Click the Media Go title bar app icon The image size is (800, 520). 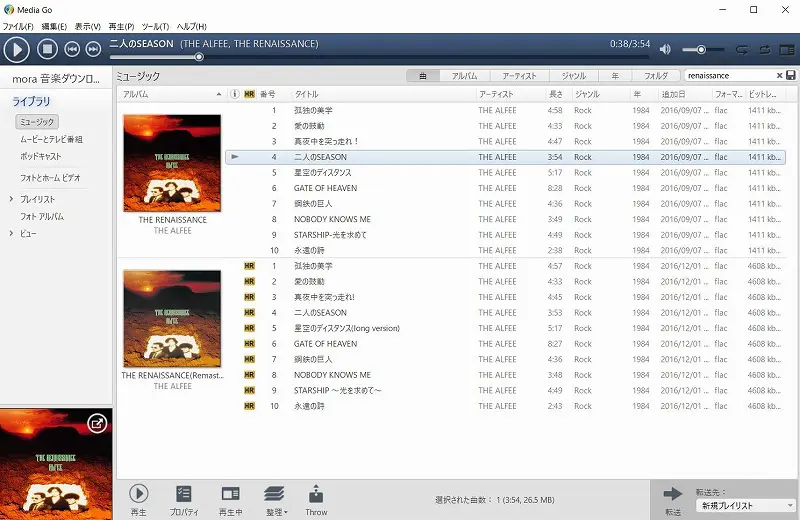[x=9, y=9]
